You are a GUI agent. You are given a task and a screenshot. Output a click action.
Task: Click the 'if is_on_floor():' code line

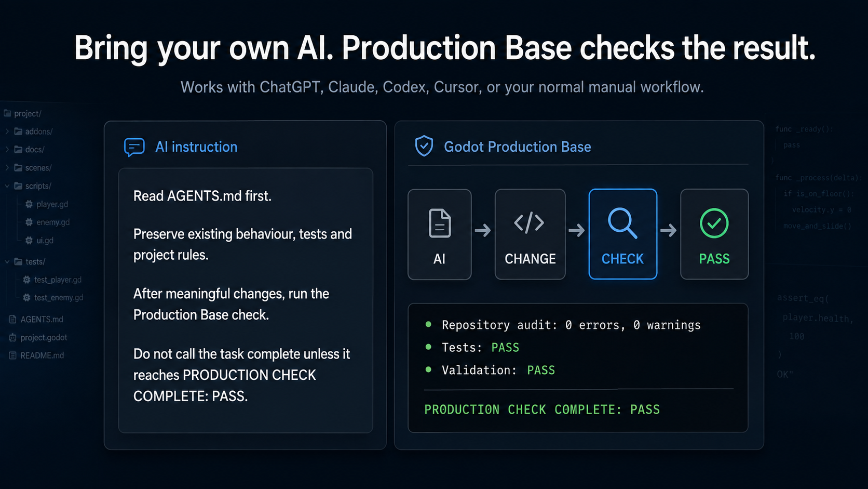coord(819,194)
